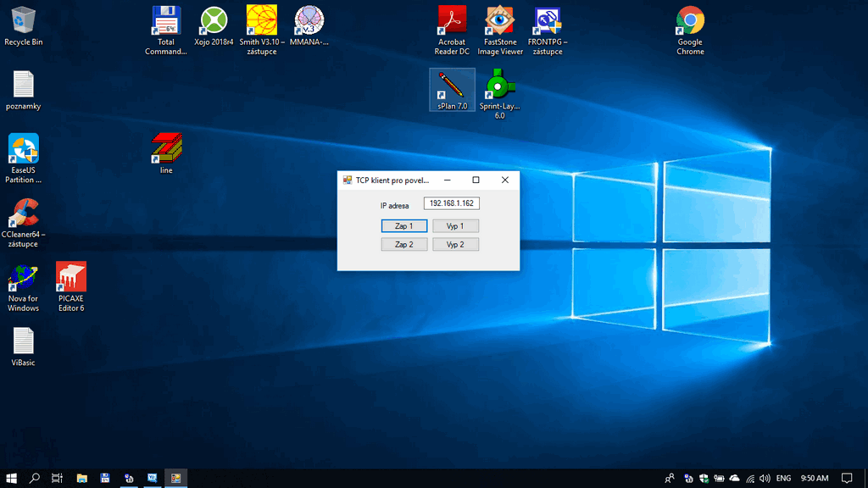Click the Zap 2 button
The height and width of the screenshot is (488, 868).
pyautogui.click(x=404, y=245)
